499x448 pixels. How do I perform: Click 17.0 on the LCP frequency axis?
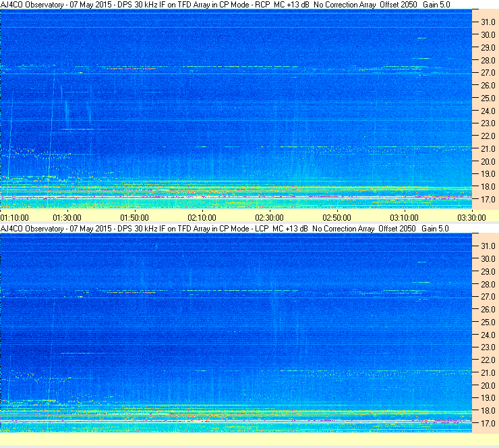[x=488, y=423]
